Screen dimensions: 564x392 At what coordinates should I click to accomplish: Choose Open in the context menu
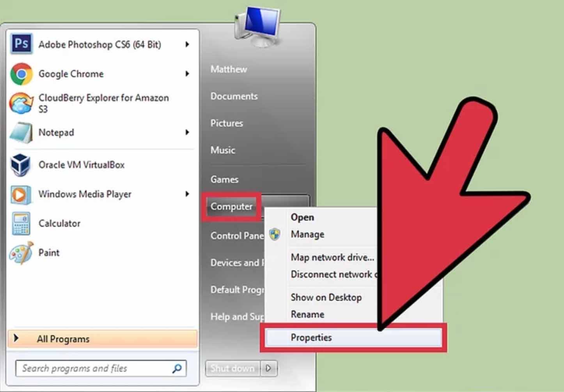(x=302, y=217)
